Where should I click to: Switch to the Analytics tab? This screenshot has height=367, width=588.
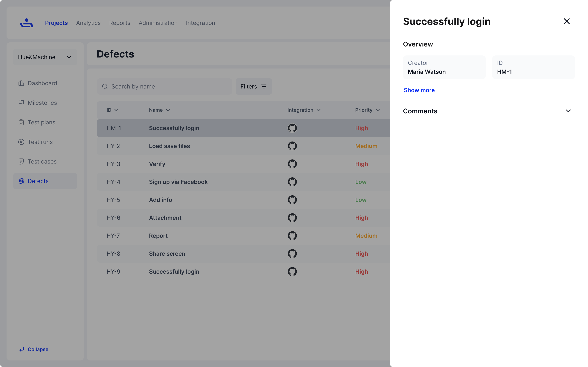(x=88, y=23)
